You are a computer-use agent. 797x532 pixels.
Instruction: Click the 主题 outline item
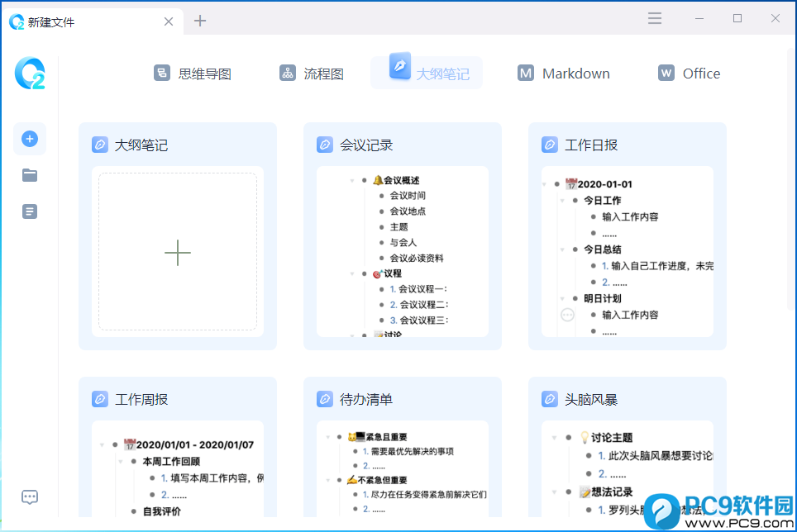[399, 227]
